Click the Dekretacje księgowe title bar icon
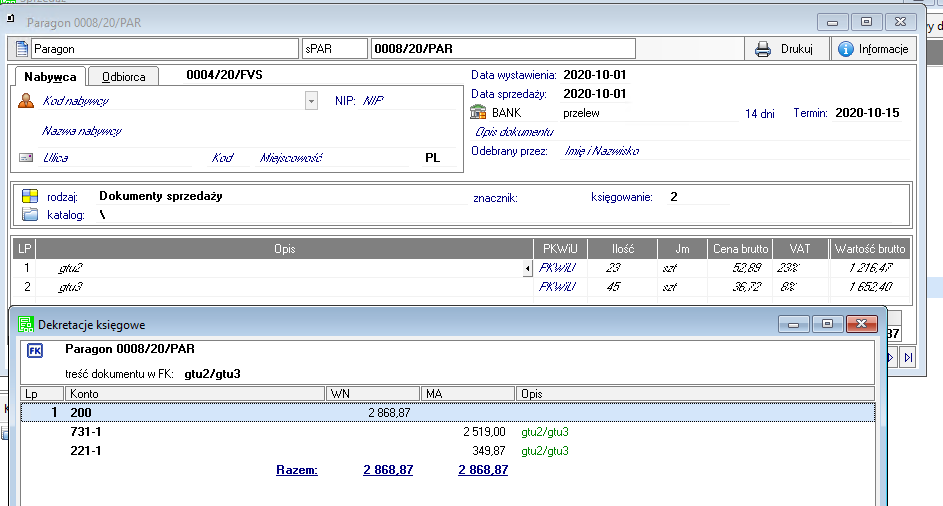943x506 pixels. click(x=24, y=324)
